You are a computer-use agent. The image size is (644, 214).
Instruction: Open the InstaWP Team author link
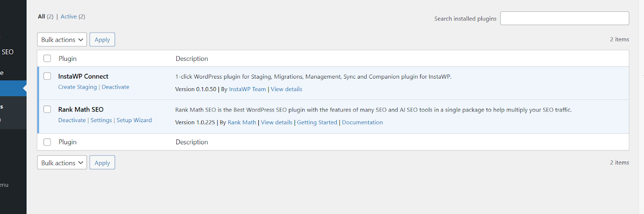248,89
